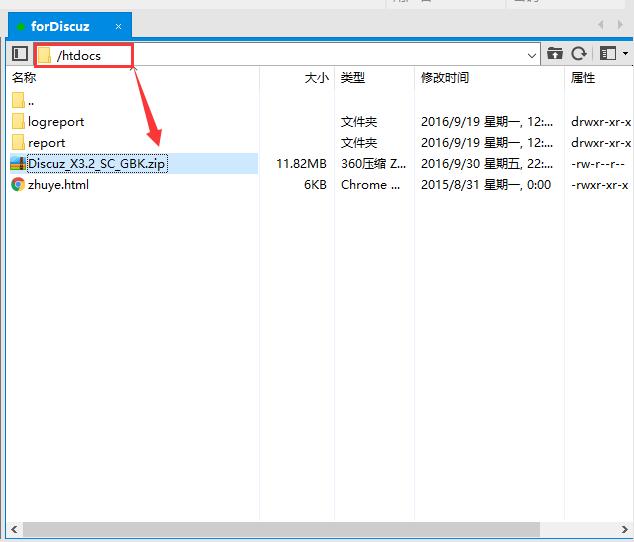Open the dropdown arrow beside view layout
Screen dimensions: 634x542
tap(625, 54)
